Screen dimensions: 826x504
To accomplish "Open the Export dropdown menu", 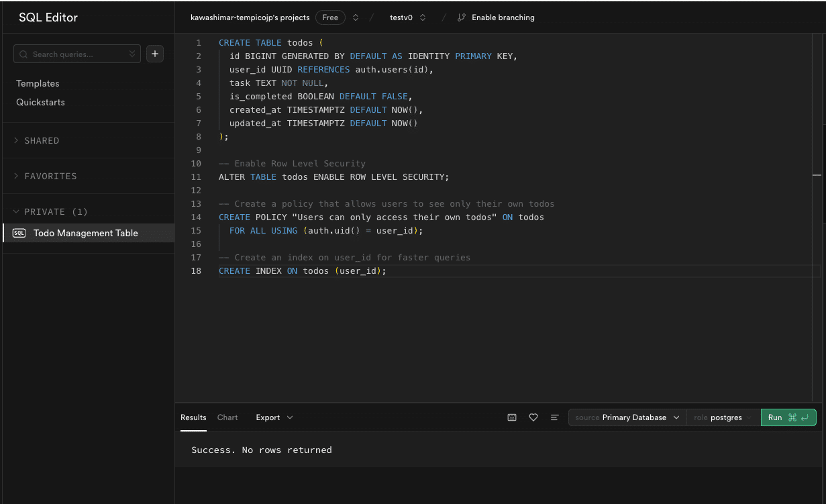I will tap(274, 417).
